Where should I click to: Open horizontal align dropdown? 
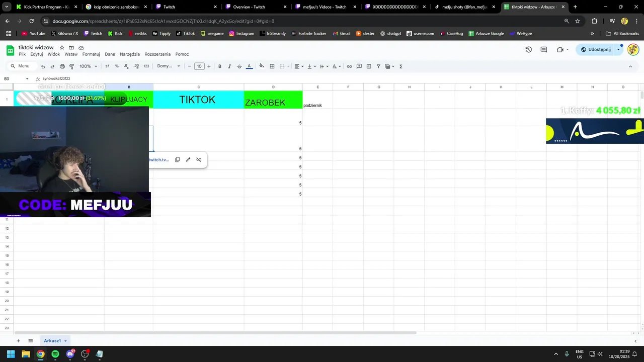tap(298, 66)
